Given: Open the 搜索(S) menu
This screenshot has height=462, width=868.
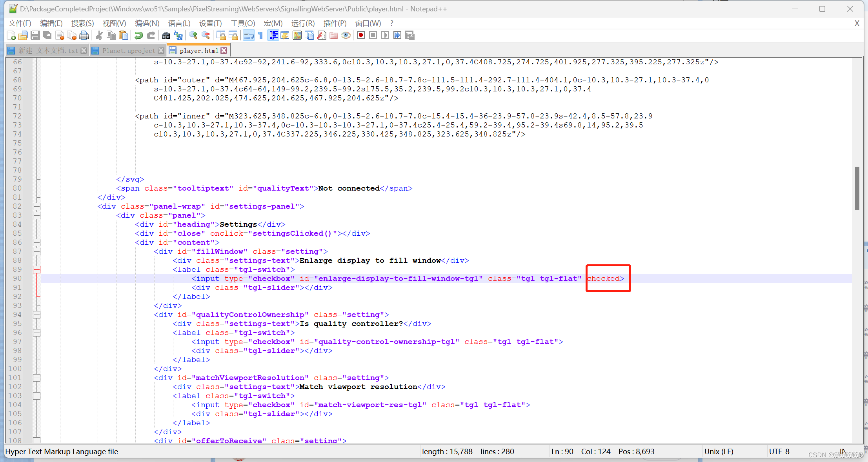Looking at the screenshot, I should (x=83, y=24).
